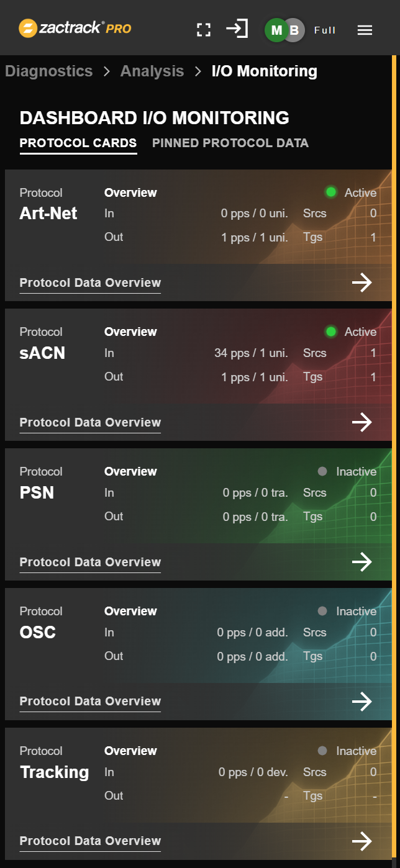Click the Full session label in the header
400x868 pixels.
pos(325,30)
